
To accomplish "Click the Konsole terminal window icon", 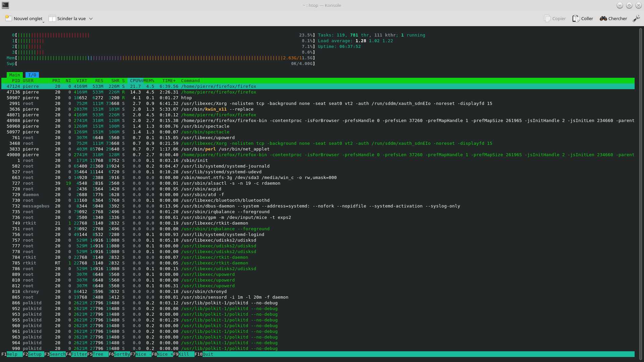I will pos(5,5).
